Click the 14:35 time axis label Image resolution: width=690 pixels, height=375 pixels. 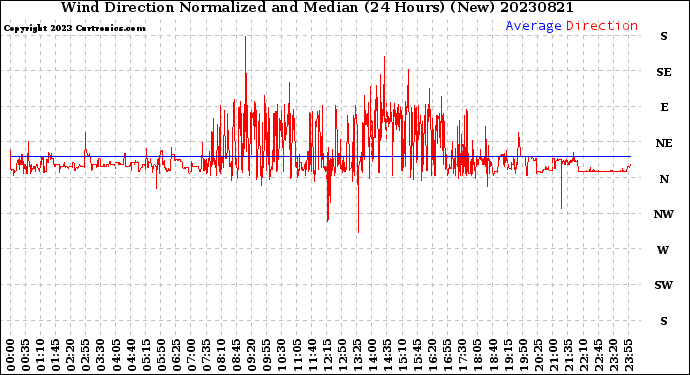[x=388, y=355]
